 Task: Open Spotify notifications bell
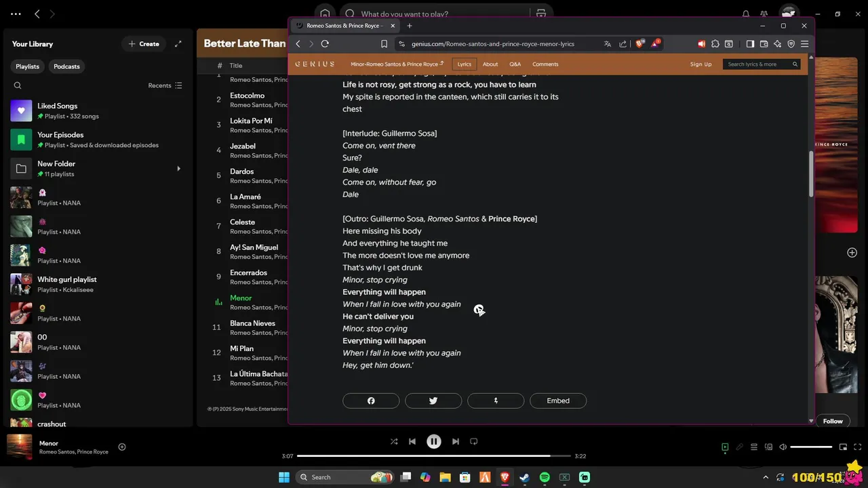pyautogui.click(x=746, y=14)
